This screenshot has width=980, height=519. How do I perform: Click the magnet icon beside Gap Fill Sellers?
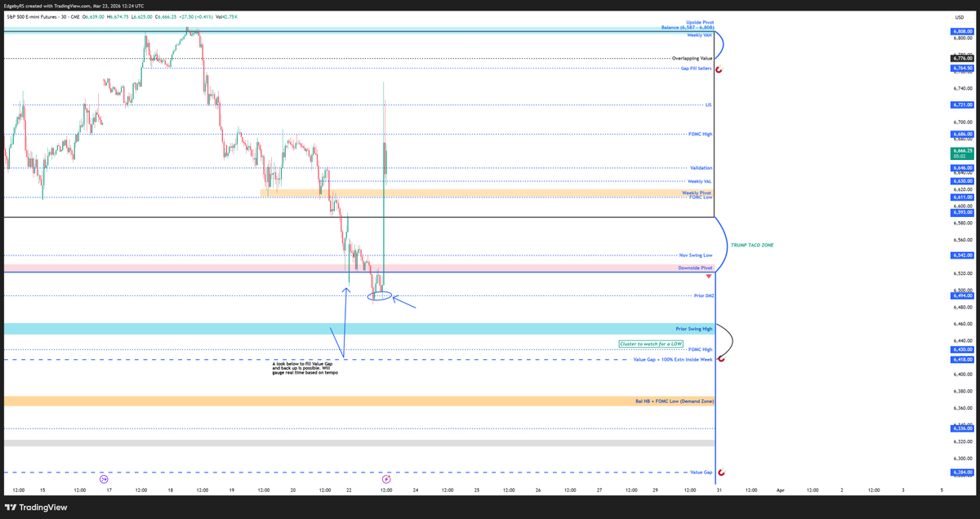click(x=721, y=69)
